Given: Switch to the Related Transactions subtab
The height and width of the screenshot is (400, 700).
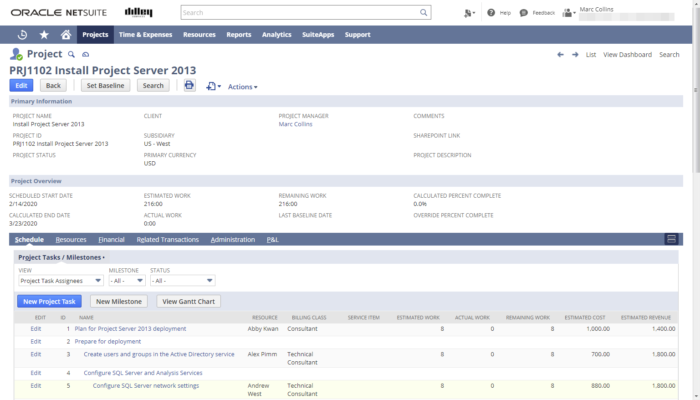Looking at the screenshot, I should tap(167, 240).
